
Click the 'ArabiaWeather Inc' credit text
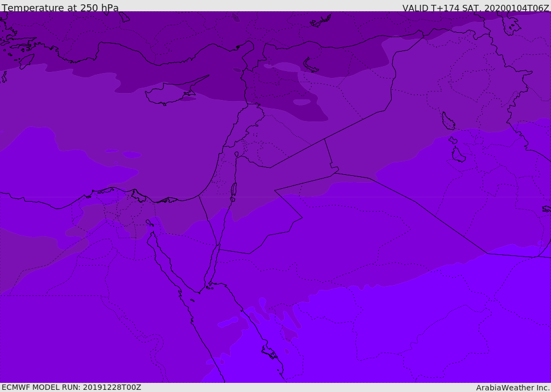(513, 388)
